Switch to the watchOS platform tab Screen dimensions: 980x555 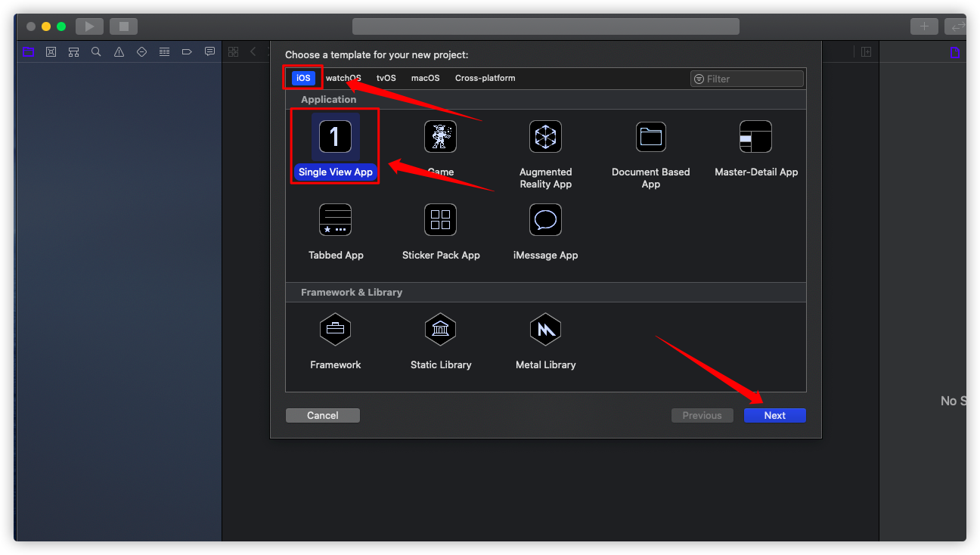click(343, 78)
